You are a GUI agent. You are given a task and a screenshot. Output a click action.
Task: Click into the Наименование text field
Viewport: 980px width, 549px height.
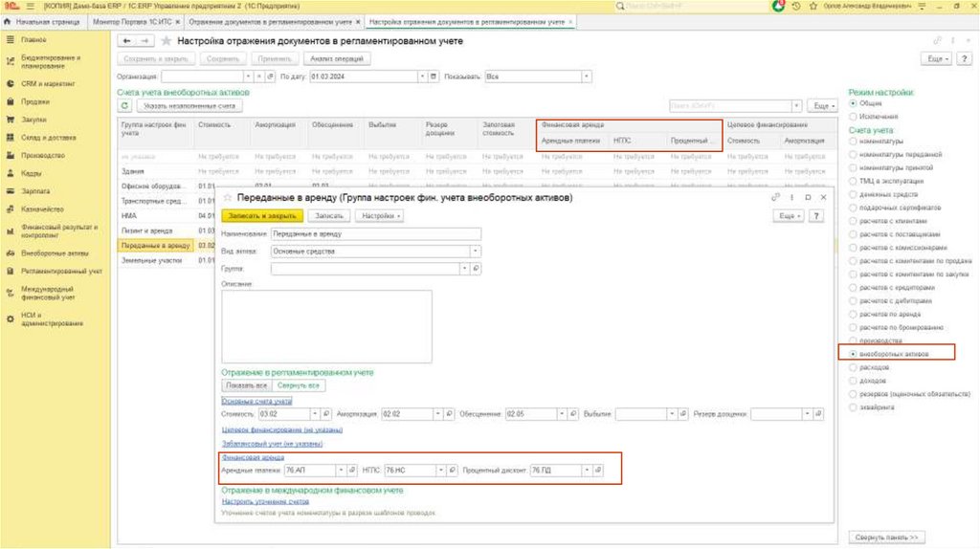point(375,233)
